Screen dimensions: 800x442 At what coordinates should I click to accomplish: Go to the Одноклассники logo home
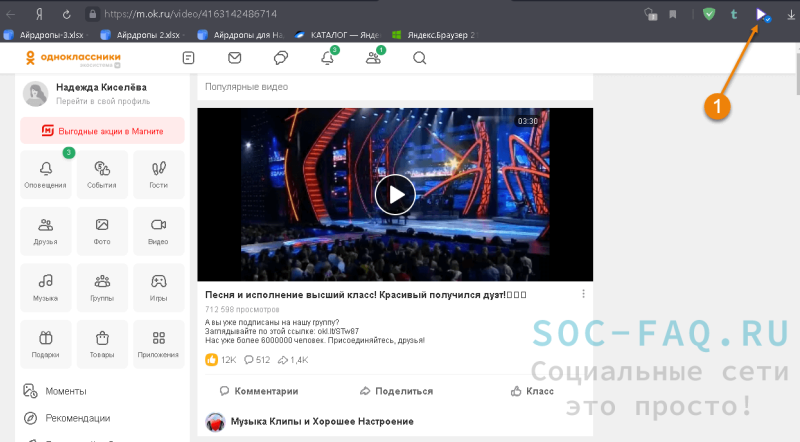pyautogui.click(x=72, y=58)
